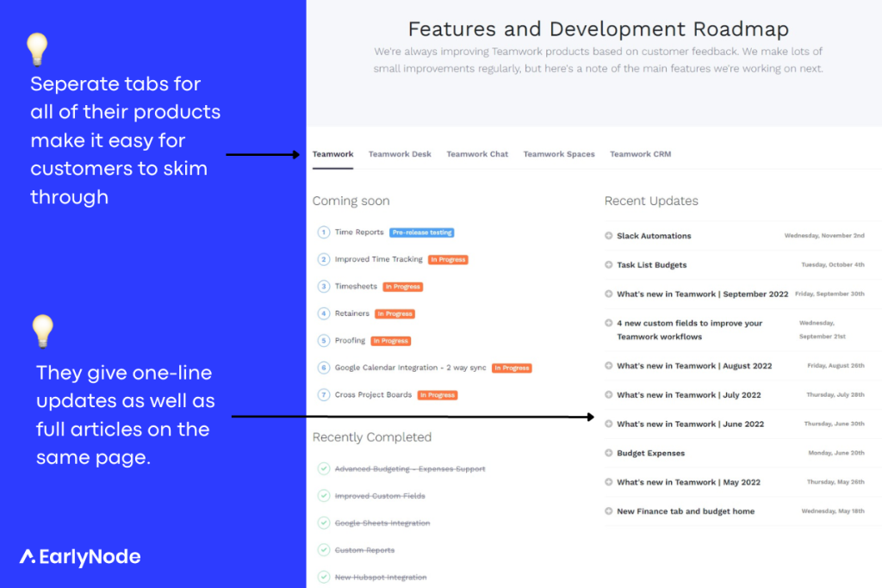Expand the Budget Expenses update
882x588 pixels.
click(609, 453)
